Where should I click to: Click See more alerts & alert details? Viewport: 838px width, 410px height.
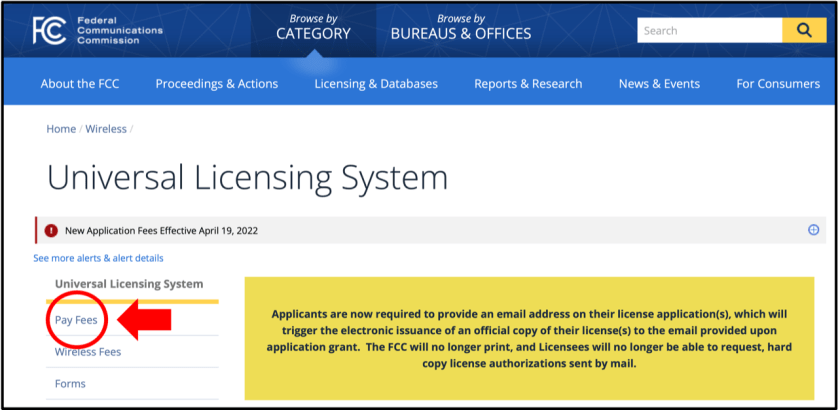click(98, 258)
